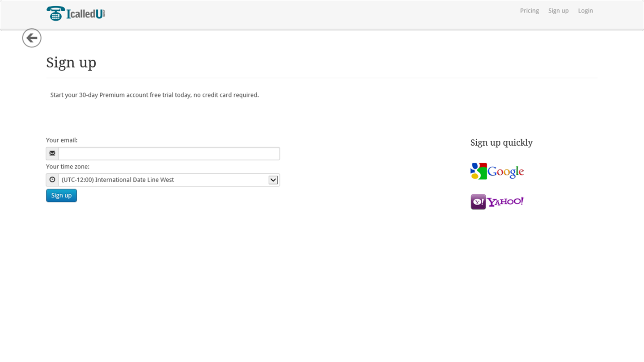
Task: Focus the email input field
Action: (x=169, y=153)
